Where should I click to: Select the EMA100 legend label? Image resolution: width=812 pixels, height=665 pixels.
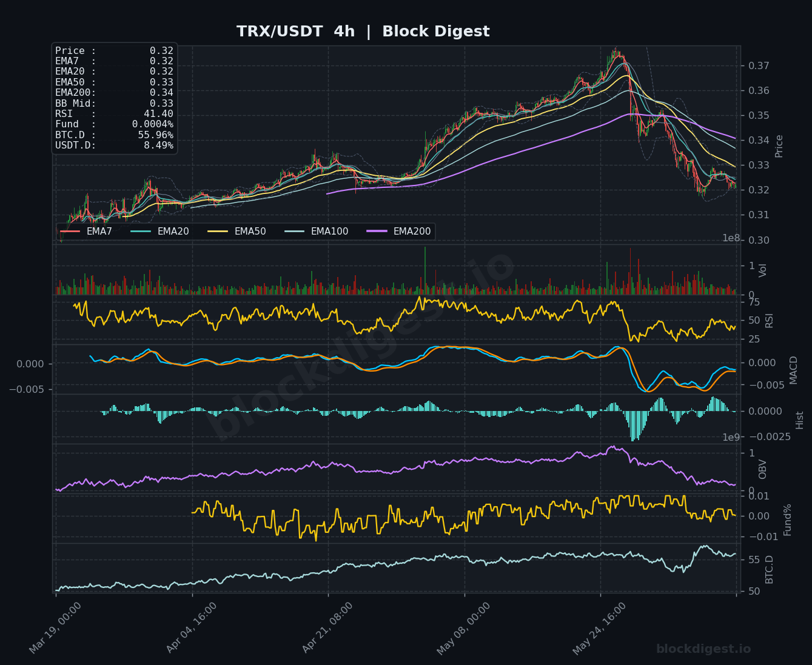(330, 232)
